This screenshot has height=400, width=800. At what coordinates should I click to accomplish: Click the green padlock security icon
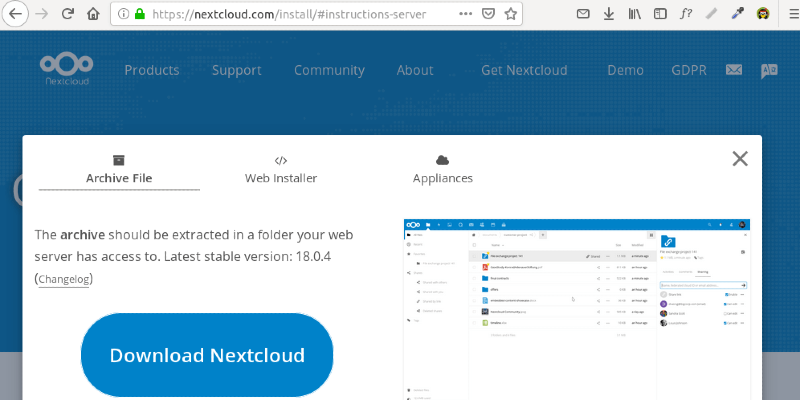point(140,14)
